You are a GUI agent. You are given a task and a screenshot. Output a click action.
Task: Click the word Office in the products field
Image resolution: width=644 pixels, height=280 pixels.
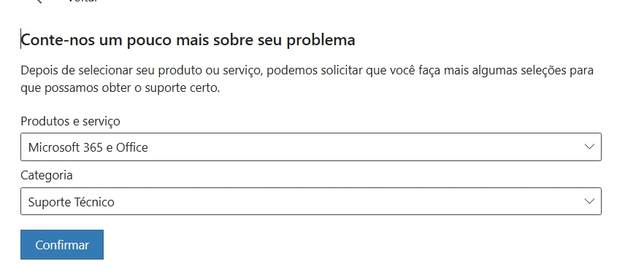pos(132,147)
